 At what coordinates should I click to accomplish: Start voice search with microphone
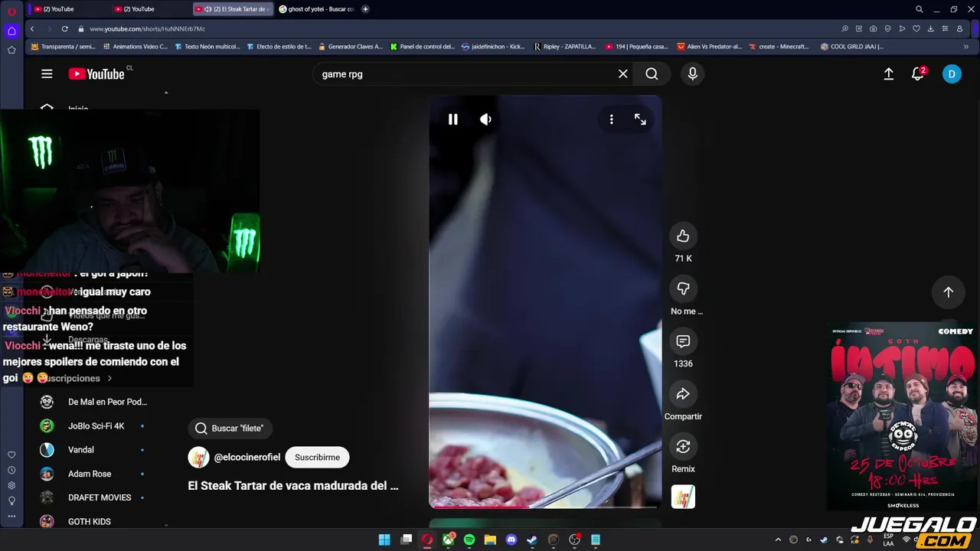692,73
